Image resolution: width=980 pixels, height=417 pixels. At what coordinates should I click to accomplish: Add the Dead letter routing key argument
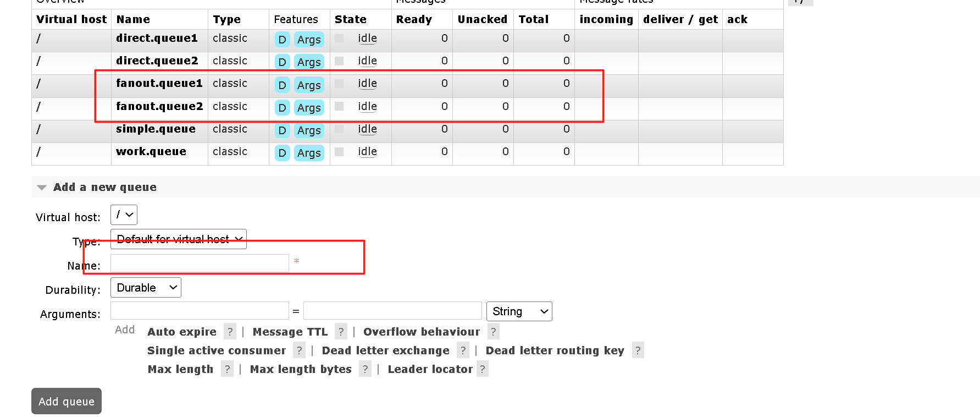click(x=555, y=350)
